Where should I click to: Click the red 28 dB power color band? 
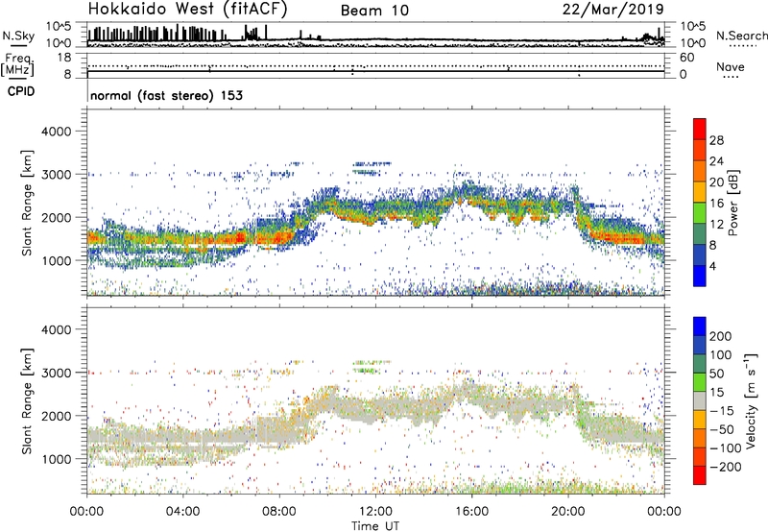pos(699,129)
